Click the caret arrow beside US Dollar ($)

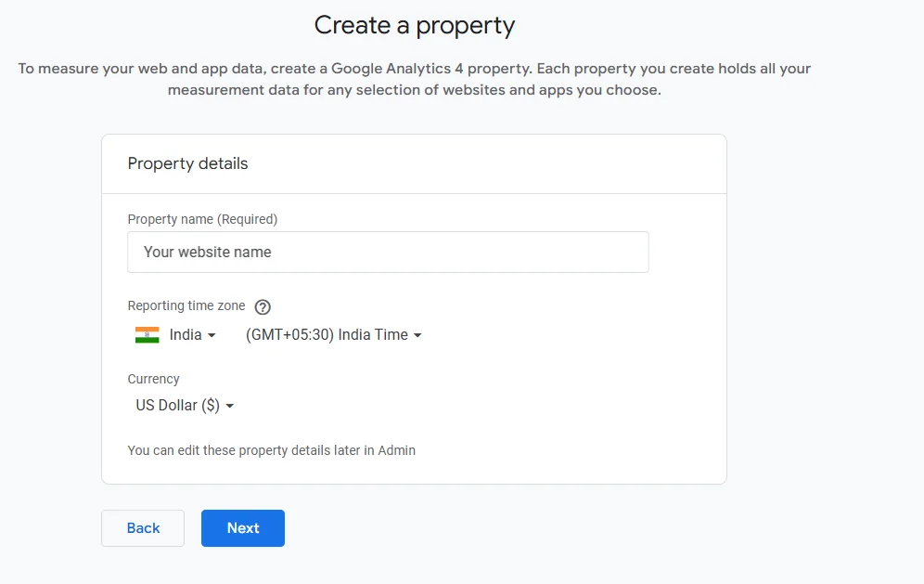pyautogui.click(x=229, y=407)
